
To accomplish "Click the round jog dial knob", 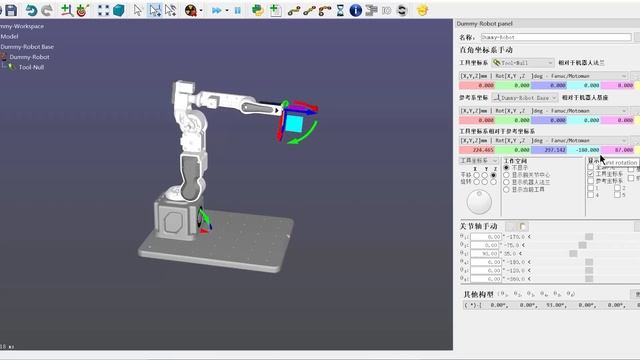I will coord(479,202).
